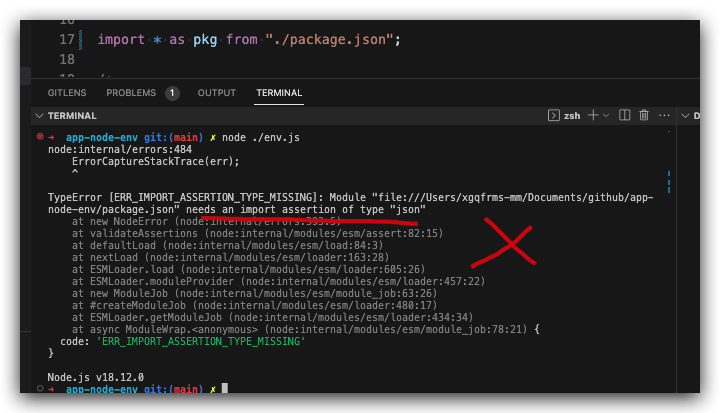
Task: Click 'app-node-env' in the first prompt
Action: (x=101, y=137)
